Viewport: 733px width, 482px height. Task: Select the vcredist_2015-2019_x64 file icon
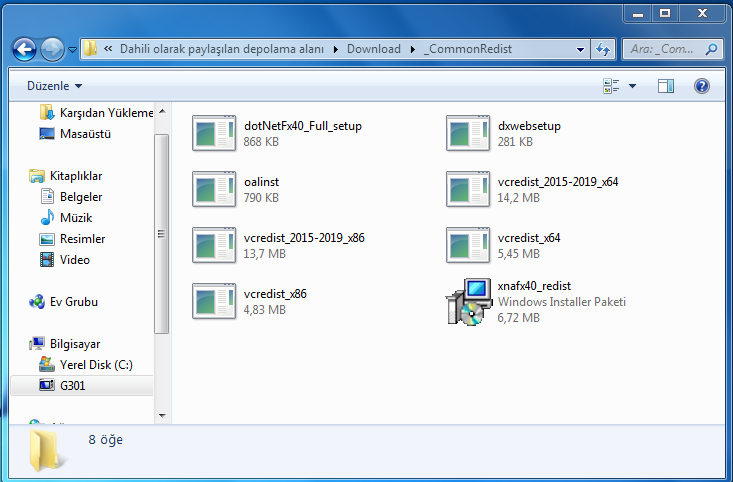tap(468, 189)
